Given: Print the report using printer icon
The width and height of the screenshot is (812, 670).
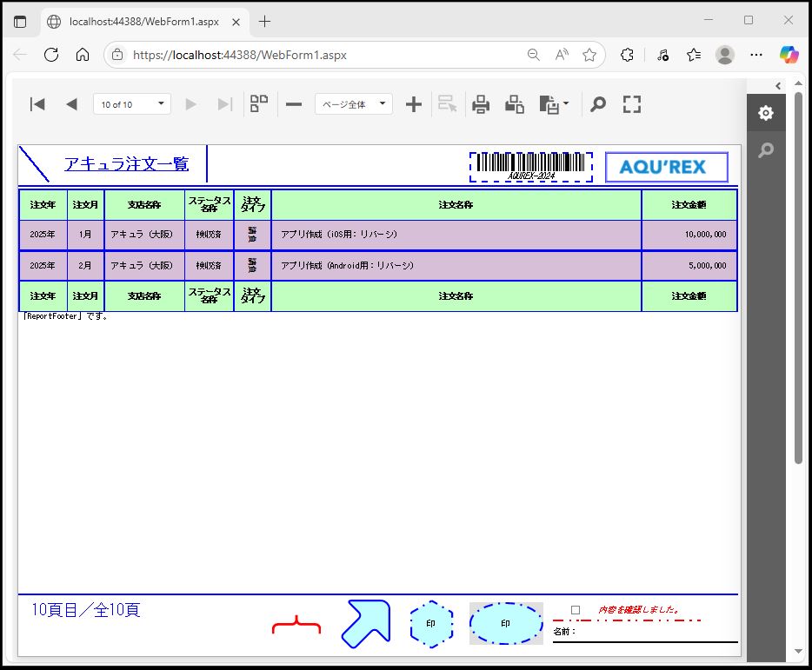Looking at the screenshot, I should (481, 104).
